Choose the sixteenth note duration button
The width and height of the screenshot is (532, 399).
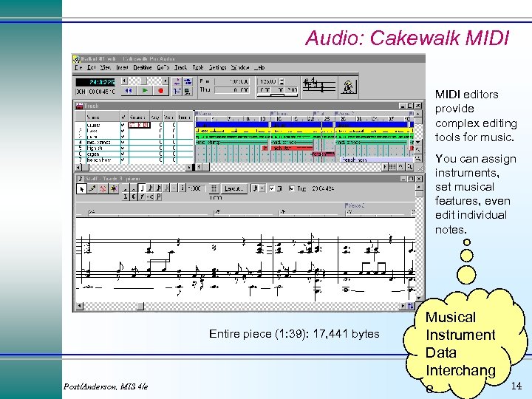click(158, 188)
